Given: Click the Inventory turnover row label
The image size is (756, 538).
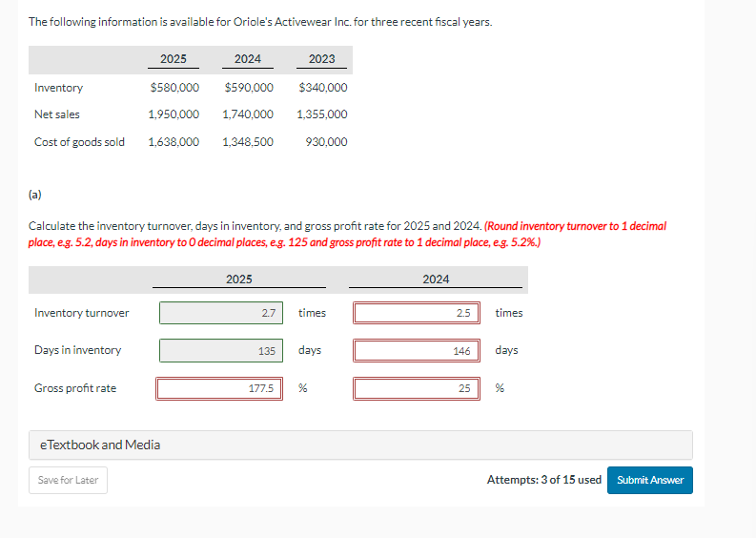Looking at the screenshot, I should coord(81,313).
